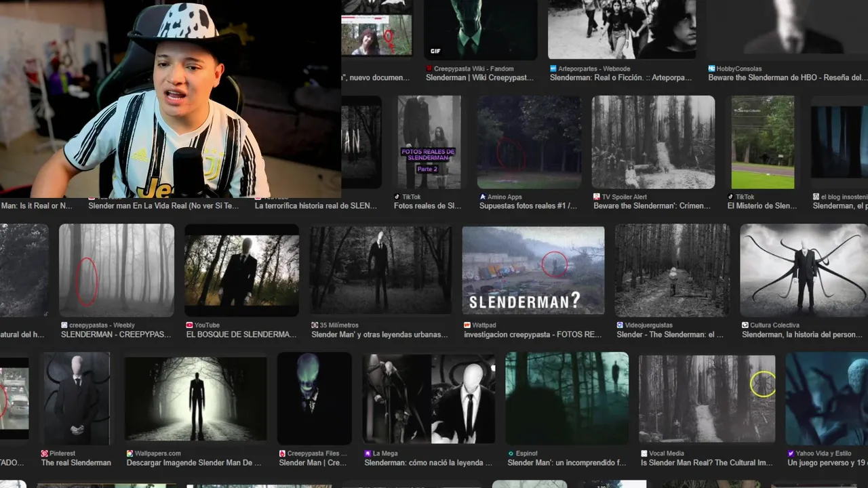Click 'Slender - The Slenderman: el ...' title
Image resolution: width=868 pixels, height=488 pixels.
[x=670, y=335]
